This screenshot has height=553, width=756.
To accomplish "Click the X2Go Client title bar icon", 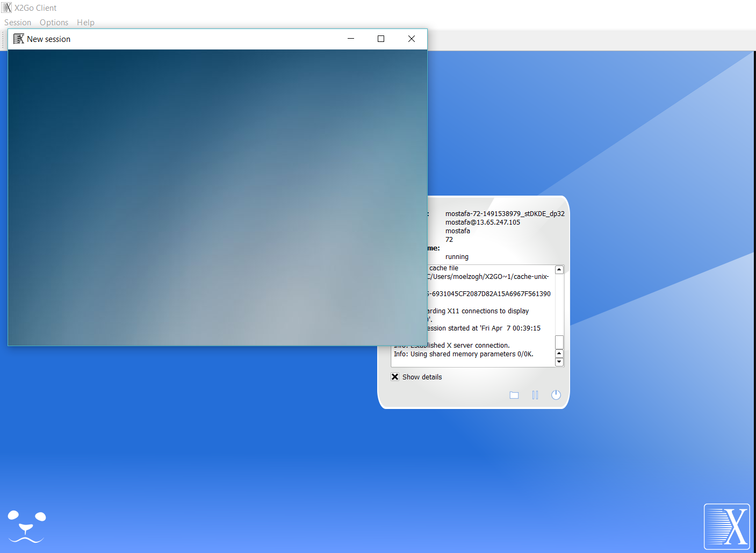I will tap(6, 8).
